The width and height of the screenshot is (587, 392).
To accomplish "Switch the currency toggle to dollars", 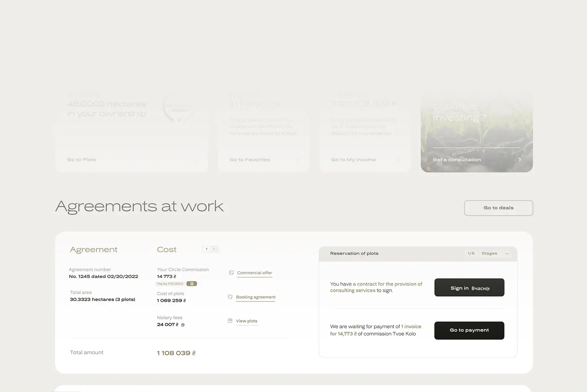I will click(215, 249).
